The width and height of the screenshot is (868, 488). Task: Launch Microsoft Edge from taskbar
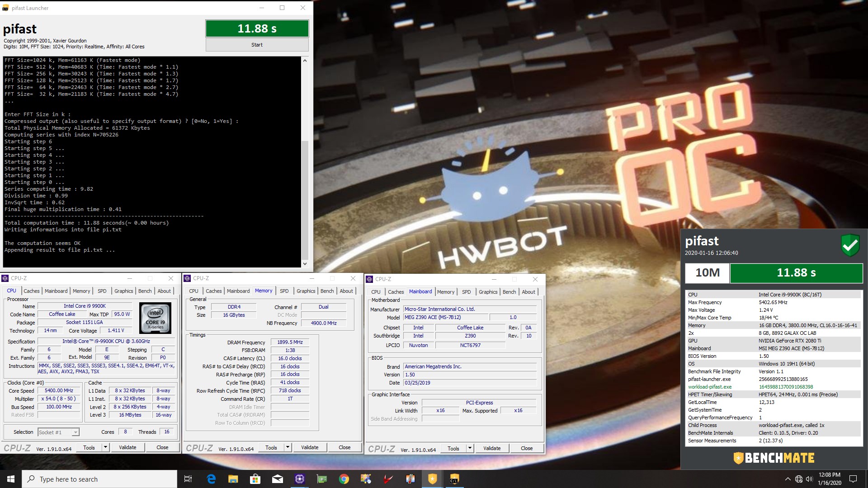[211, 479]
